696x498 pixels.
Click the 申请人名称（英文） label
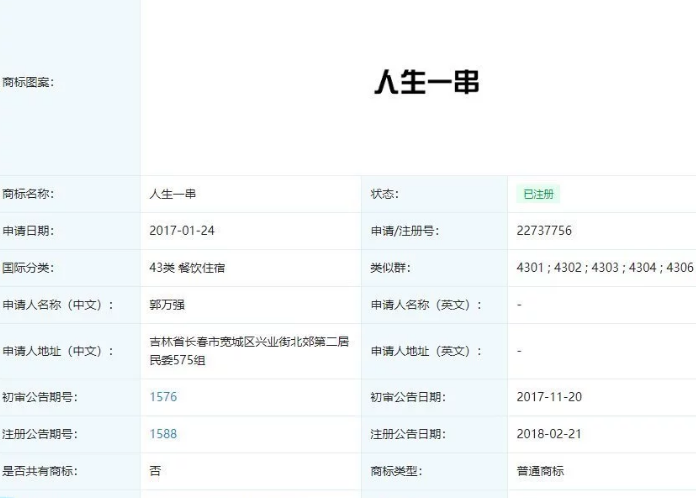click(426, 305)
